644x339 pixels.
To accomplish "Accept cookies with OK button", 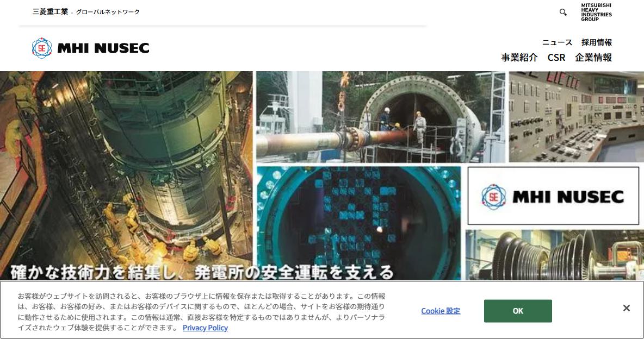I will pos(518,311).
